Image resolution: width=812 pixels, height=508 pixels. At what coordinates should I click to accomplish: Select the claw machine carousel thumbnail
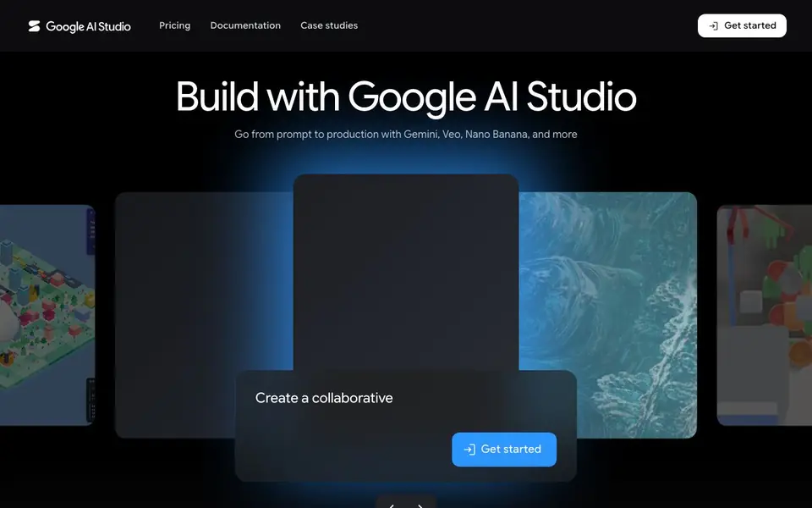(x=765, y=315)
